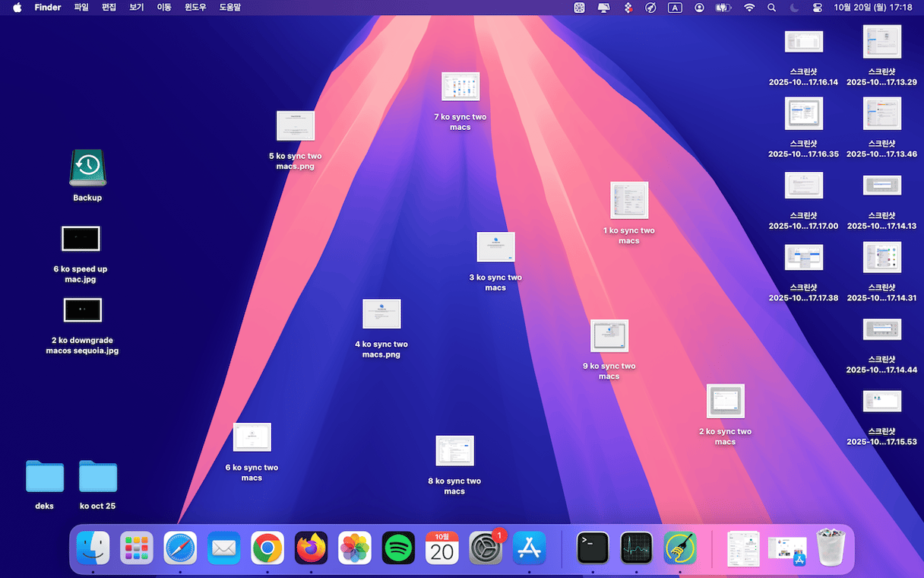Launch Terminal from the Dock
924x578 pixels.
click(x=593, y=548)
